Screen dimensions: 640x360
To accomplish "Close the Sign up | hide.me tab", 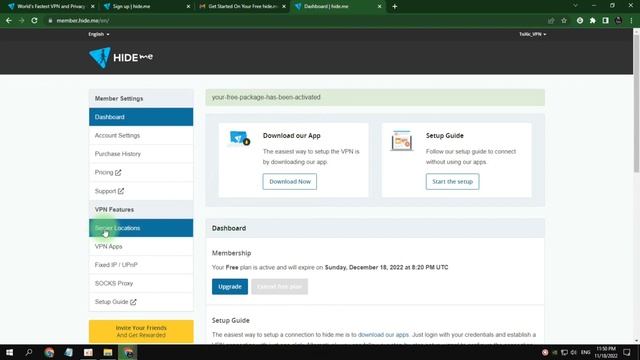I will click(188, 7).
